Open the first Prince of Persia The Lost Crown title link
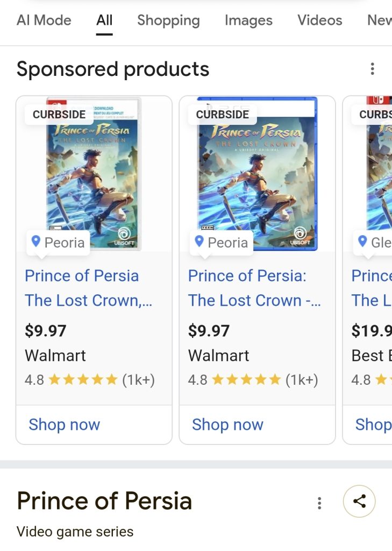The width and height of the screenshot is (392, 551). (88, 288)
